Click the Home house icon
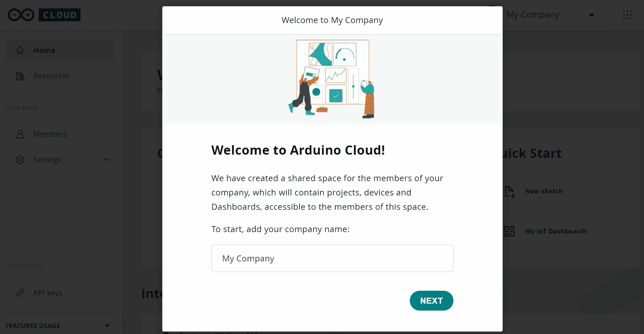 tap(20, 51)
